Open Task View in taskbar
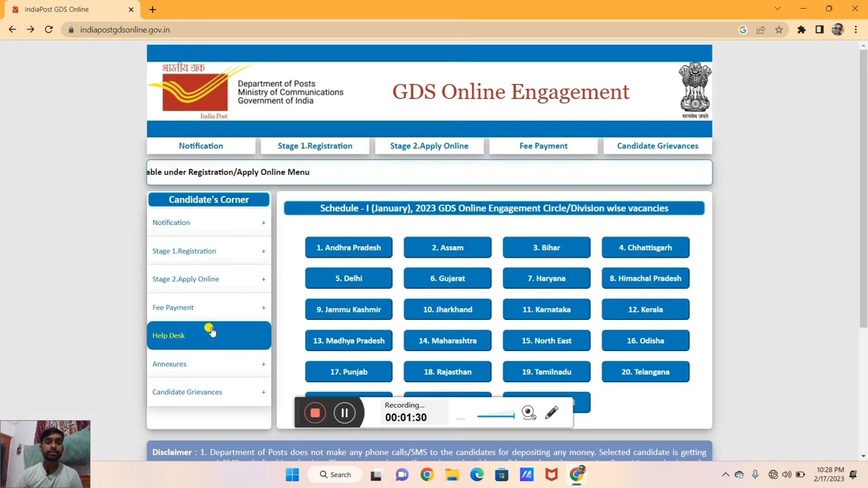The width and height of the screenshot is (868, 488). 376,474
